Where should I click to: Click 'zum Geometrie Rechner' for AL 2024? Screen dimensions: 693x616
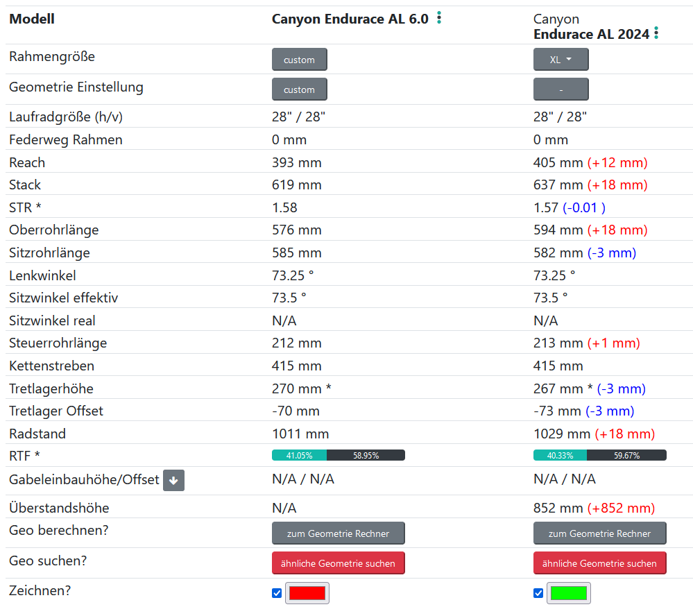599,533
